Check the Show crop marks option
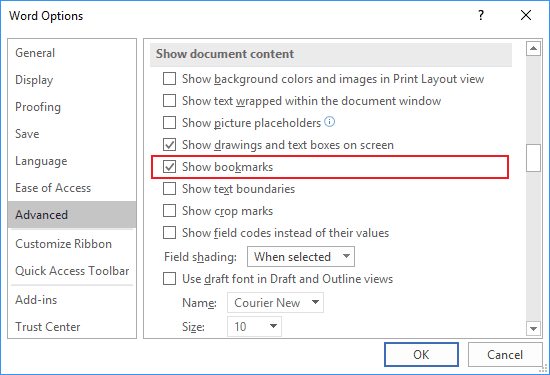The height and width of the screenshot is (375, 550). point(169,211)
